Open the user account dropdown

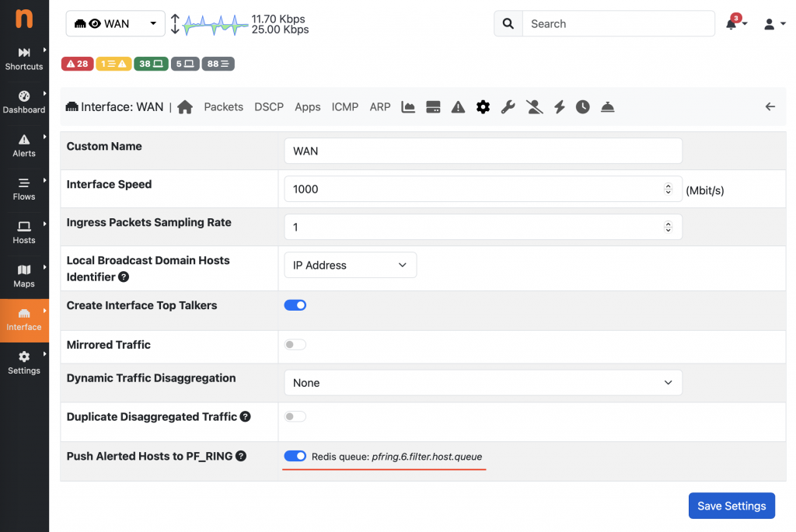click(774, 23)
